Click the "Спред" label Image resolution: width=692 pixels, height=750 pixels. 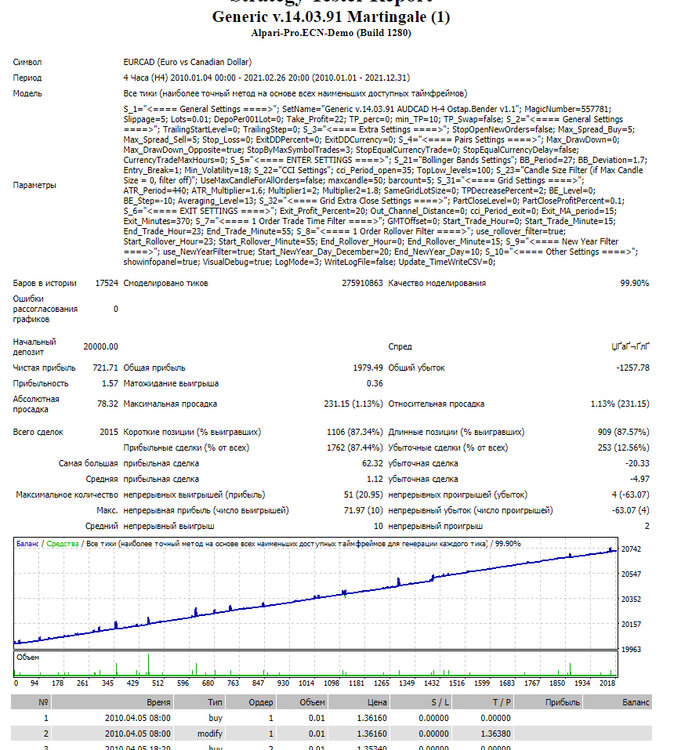point(400,347)
